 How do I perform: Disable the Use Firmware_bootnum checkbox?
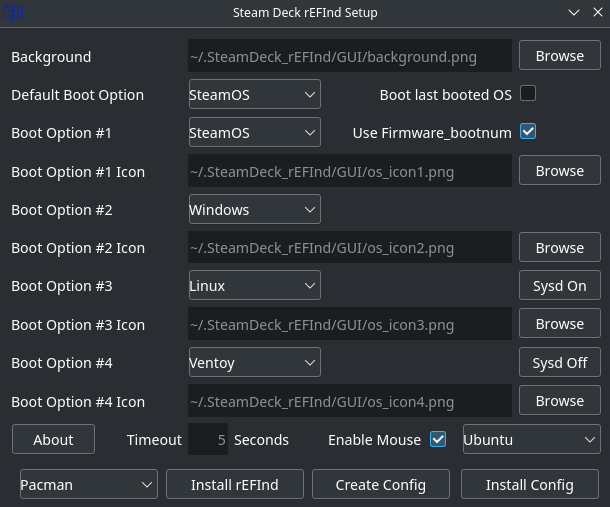click(x=528, y=132)
